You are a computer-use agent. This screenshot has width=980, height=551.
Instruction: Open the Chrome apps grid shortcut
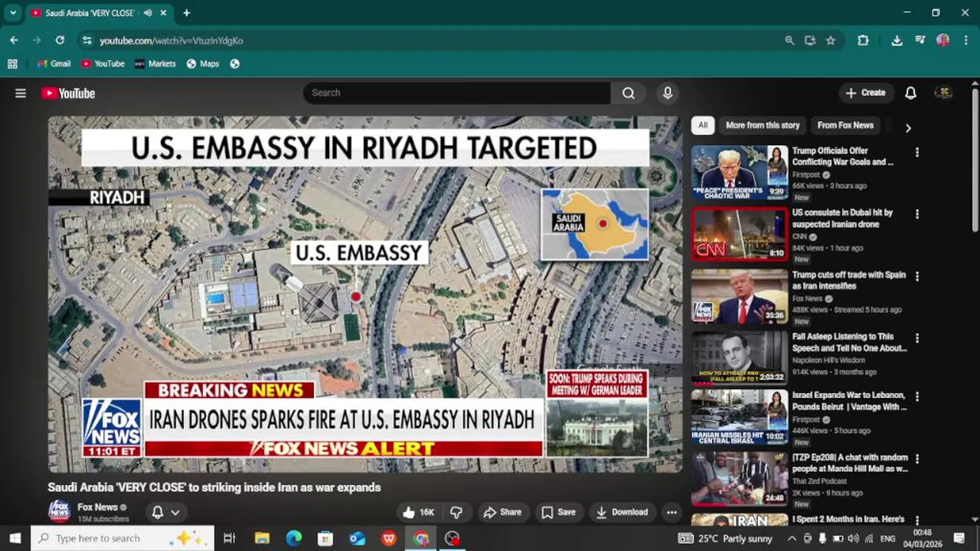pyautogui.click(x=12, y=64)
